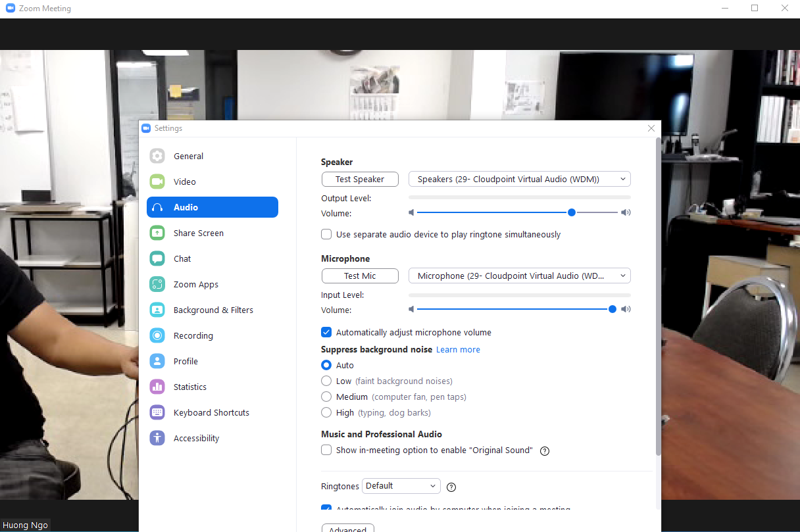Click the Settings vertical scrollbar
Viewport: 800px width, 532px height.
coord(657,296)
